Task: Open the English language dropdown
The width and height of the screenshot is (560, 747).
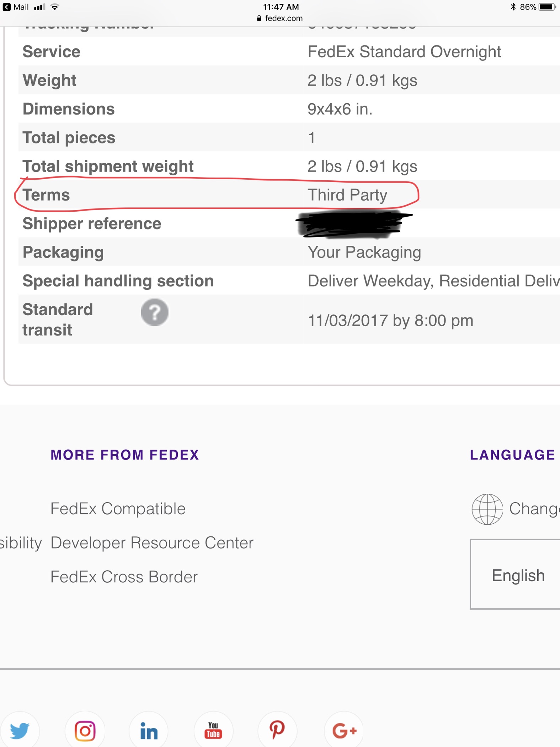Action: [x=515, y=574]
